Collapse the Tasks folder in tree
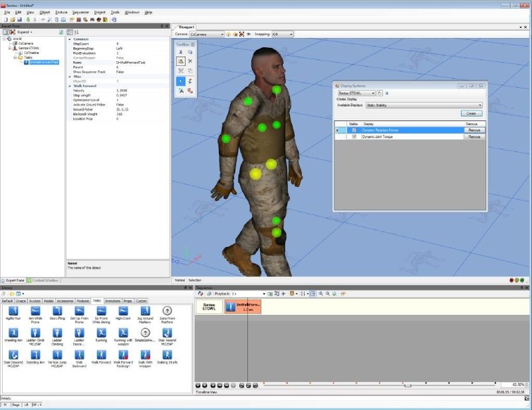The image size is (532, 410). 15,57
